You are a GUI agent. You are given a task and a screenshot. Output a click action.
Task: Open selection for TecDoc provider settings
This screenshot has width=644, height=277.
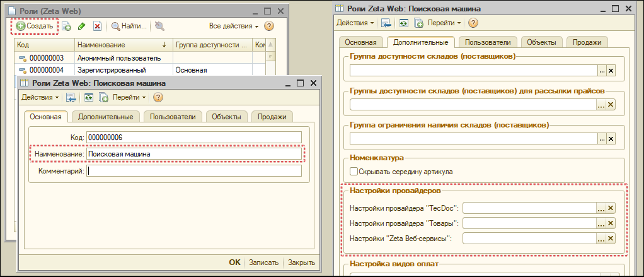tap(602, 208)
